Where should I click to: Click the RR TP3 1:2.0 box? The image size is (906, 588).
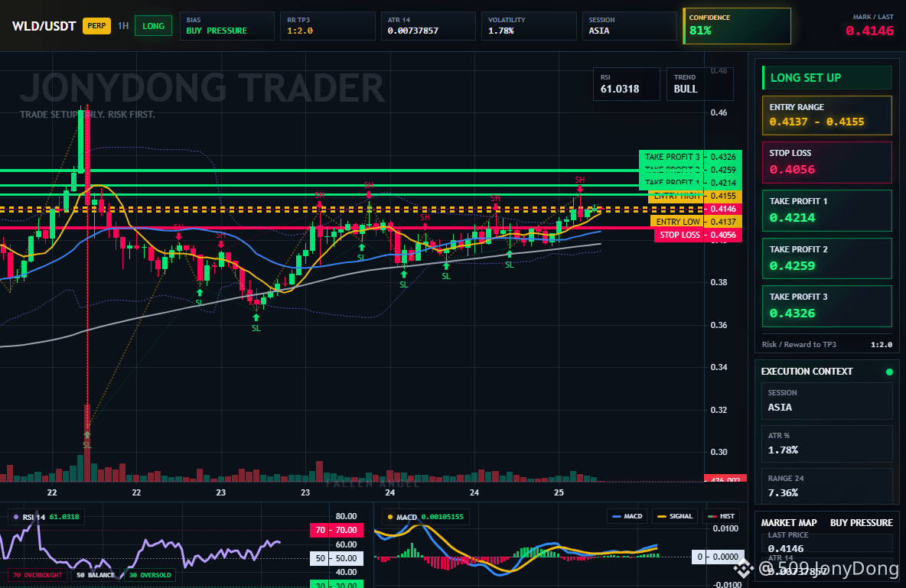tap(328, 26)
